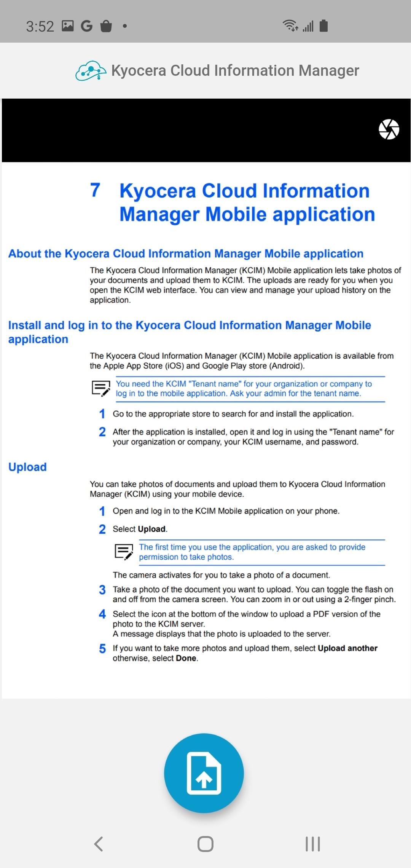Image resolution: width=411 pixels, height=868 pixels.
Task: Tap heading "About the Kyocera Cloud Information Manager Mobile application"
Action: pyautogui.click(x=186, y=254)
